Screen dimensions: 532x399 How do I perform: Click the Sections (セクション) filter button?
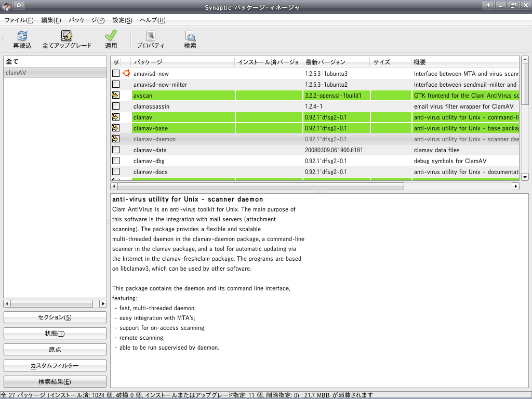(55, 317)
